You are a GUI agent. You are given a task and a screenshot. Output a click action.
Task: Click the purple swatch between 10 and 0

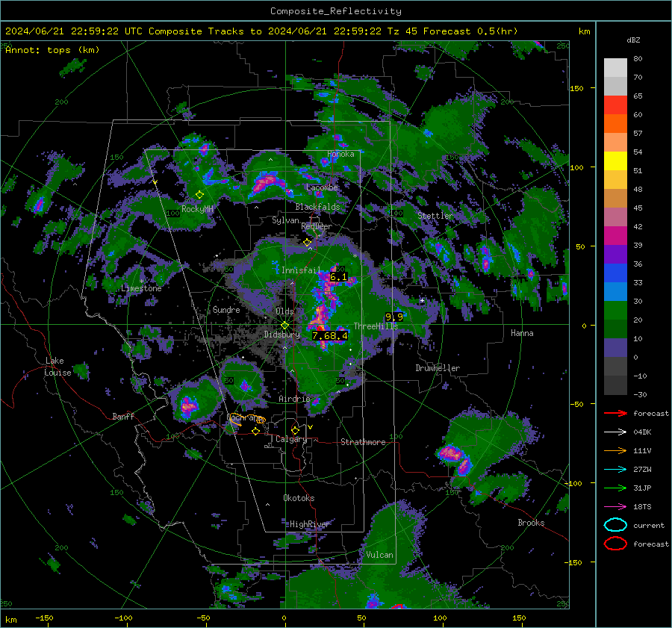[x=615, y=348]
